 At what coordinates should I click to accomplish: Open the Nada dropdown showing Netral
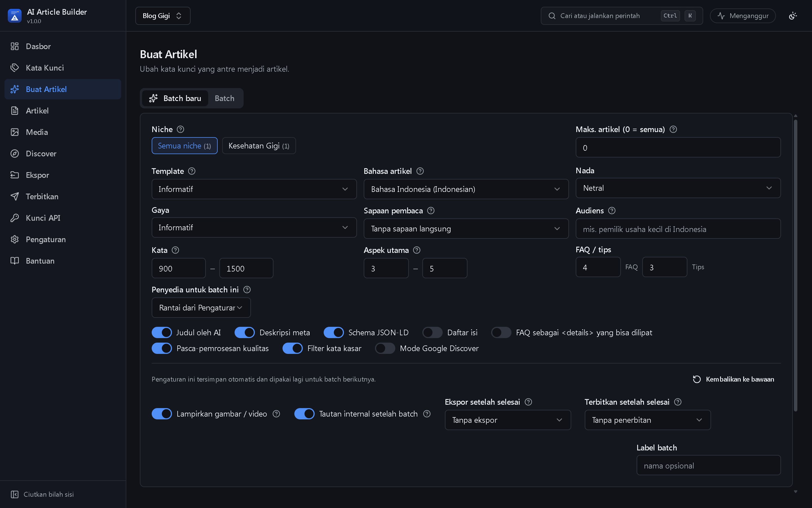678,188
